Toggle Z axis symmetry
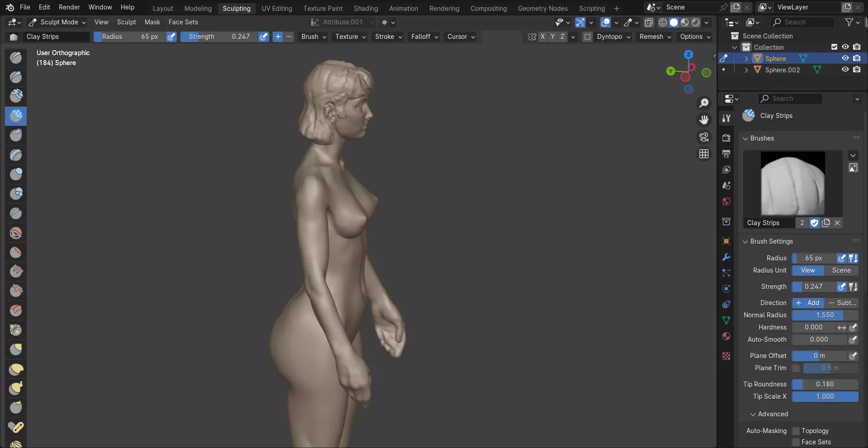The width and height of the screenshot is (868, 448). 562,37
